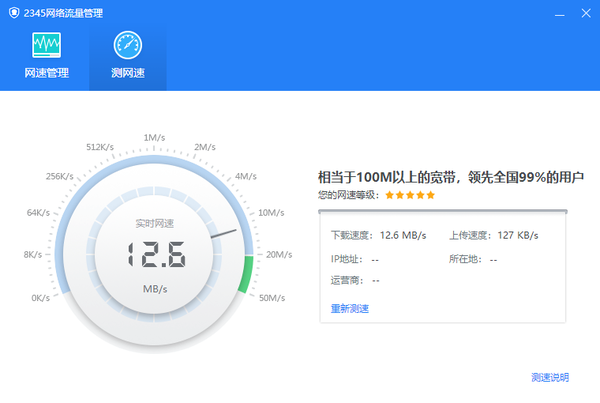
Task: Switch to the 测网速 tab label
Action: (x=128, y=73)
